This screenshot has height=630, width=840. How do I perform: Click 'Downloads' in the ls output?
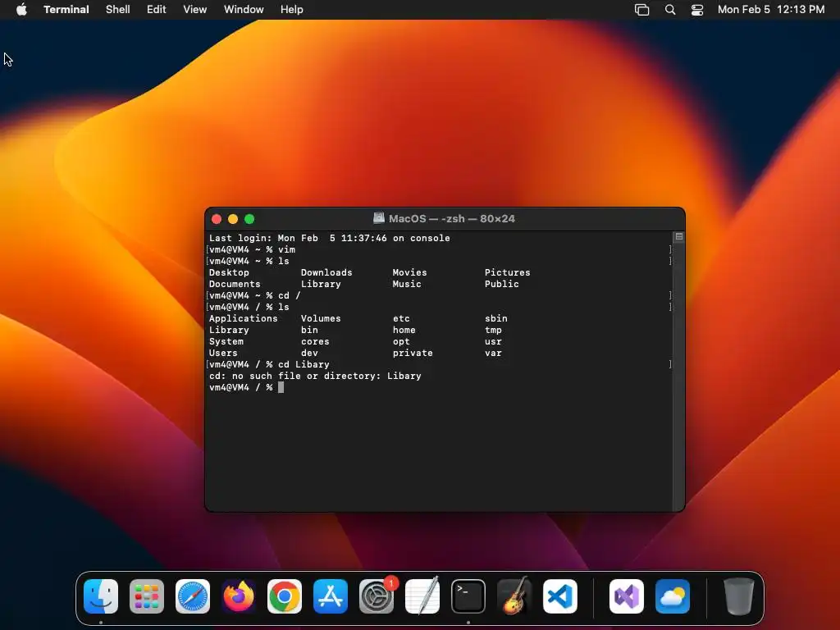click(326, 272)
